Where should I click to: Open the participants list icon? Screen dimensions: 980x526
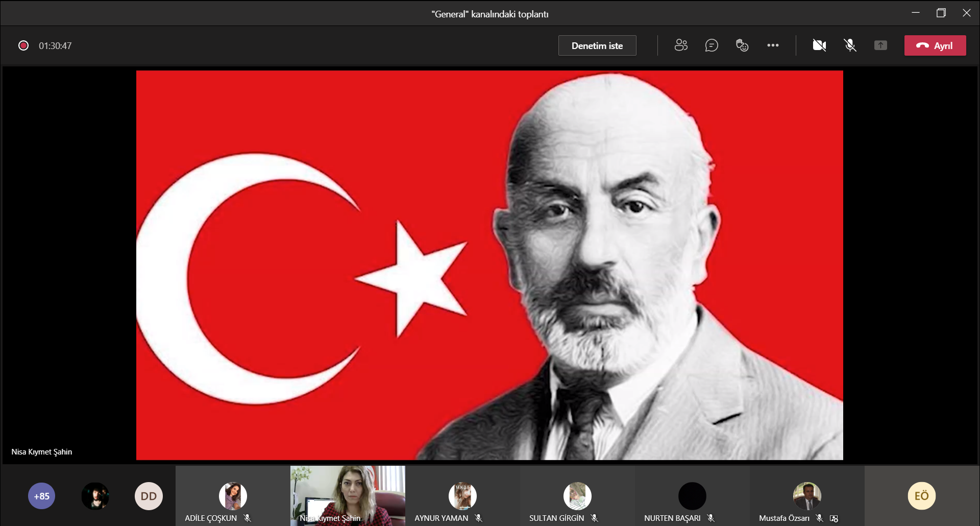point(681,45)
